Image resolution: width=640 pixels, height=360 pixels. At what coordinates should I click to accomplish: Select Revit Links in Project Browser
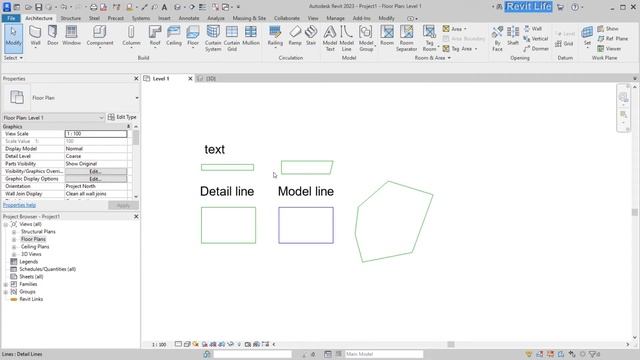[x=31, y=299]
